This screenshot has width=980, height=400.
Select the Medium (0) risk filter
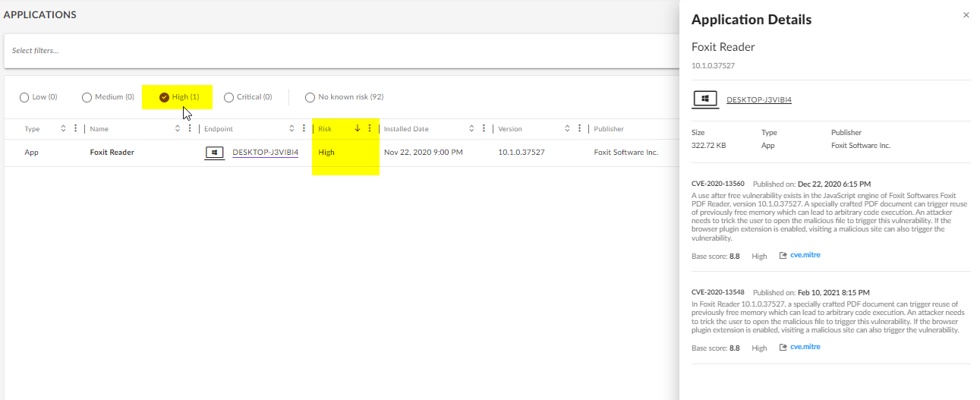[x=108, y=97]
